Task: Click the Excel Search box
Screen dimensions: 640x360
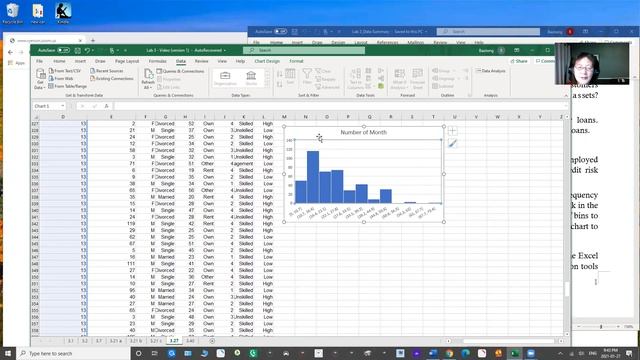Action: (x=304, y=50)
